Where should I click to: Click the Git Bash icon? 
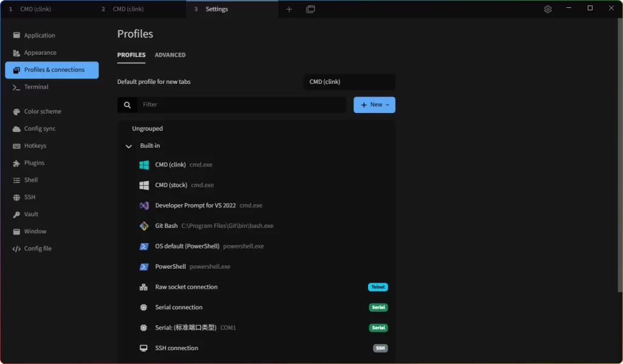point(144,226)
